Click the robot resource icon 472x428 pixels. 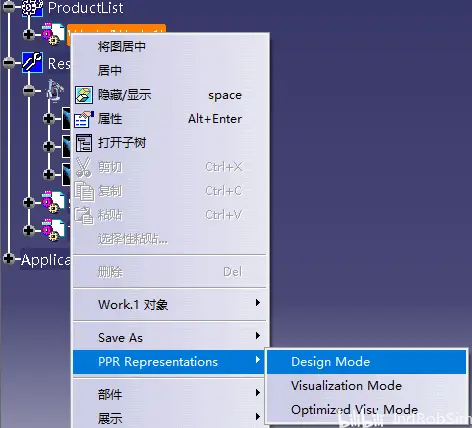(55, 90)
